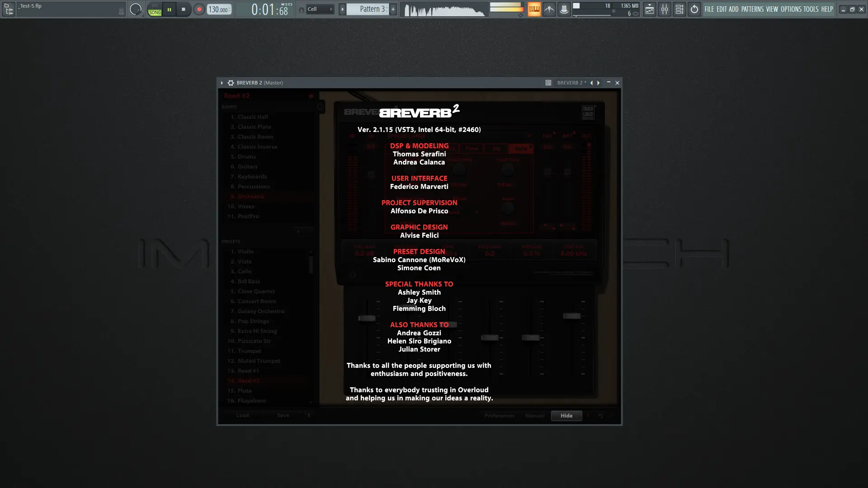Click the Hide button on credits
The image size is (868, 488).
[x=566, y=416]
